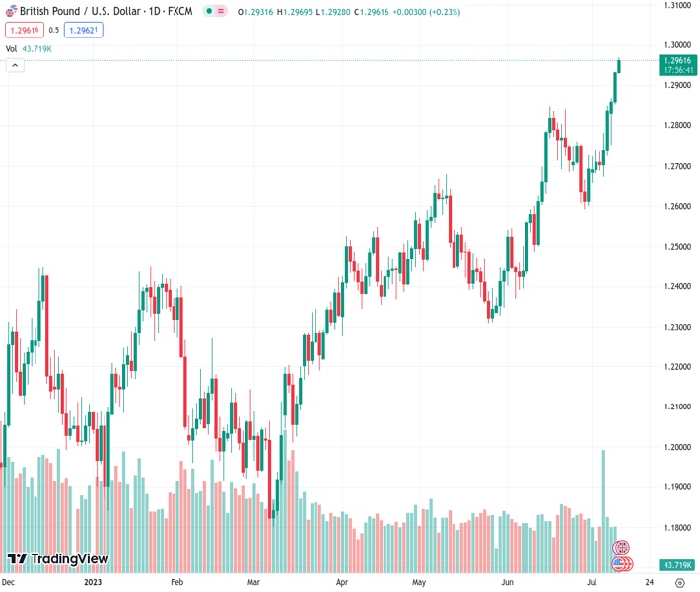
Task: Click the GBP/USD flag symbol icon
Action: point(11,10)
